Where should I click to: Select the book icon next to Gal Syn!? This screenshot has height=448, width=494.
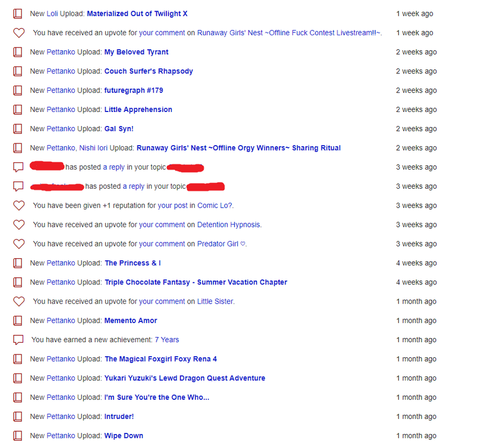(18, 129)
